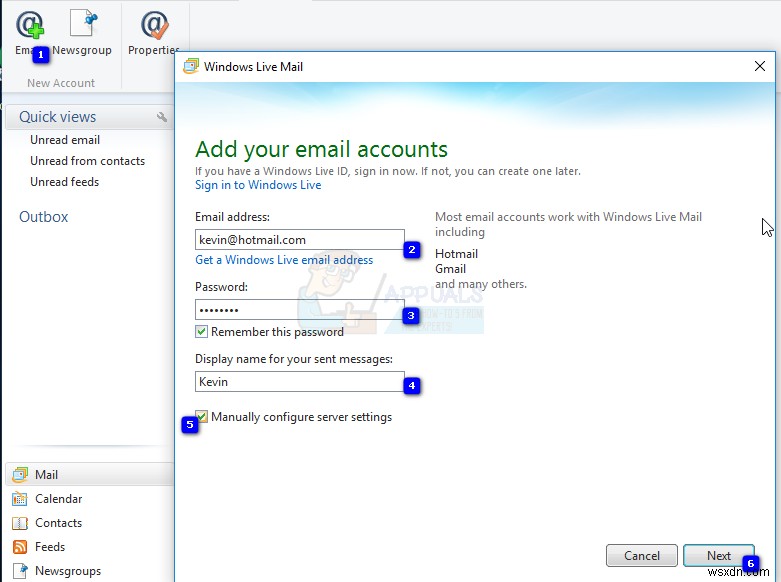Select Unread feeds quick view
781x582 pixels.
(x=65, y=182)
